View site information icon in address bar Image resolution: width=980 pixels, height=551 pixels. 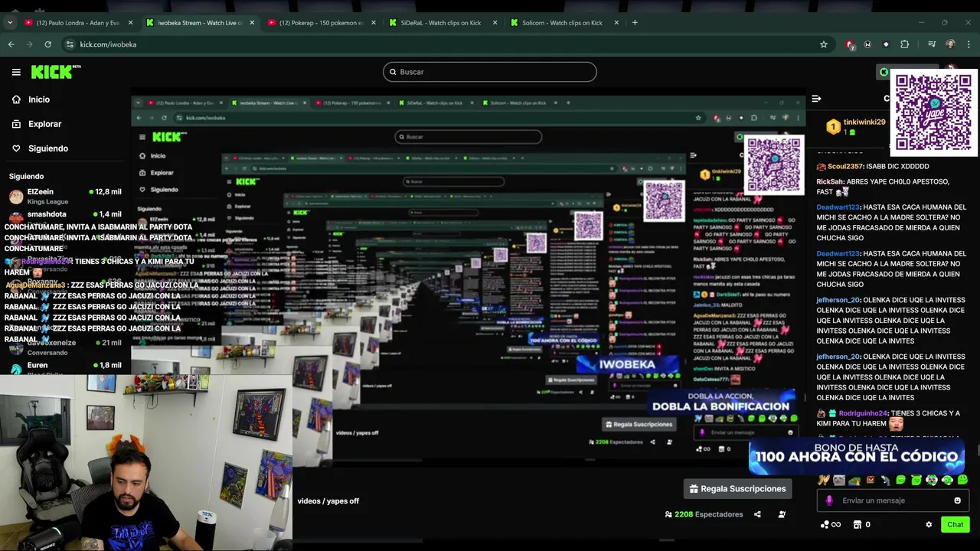tap(70, 44)
